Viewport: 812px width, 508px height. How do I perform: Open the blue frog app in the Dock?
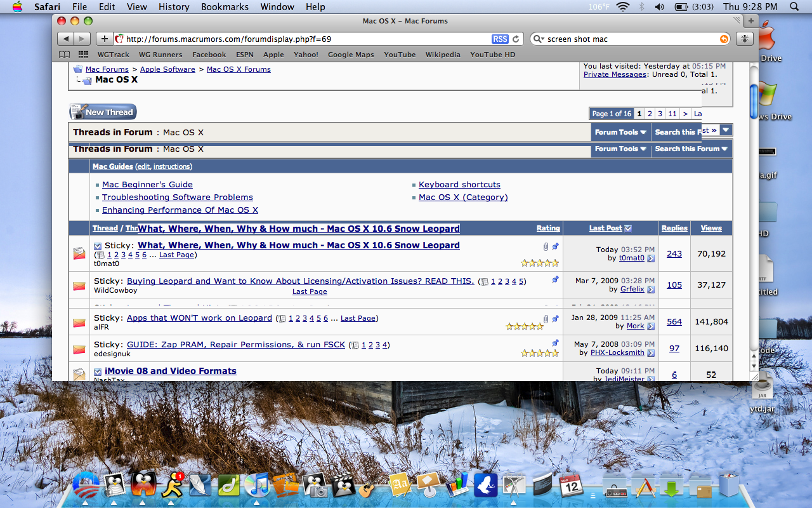pos(485,486)
